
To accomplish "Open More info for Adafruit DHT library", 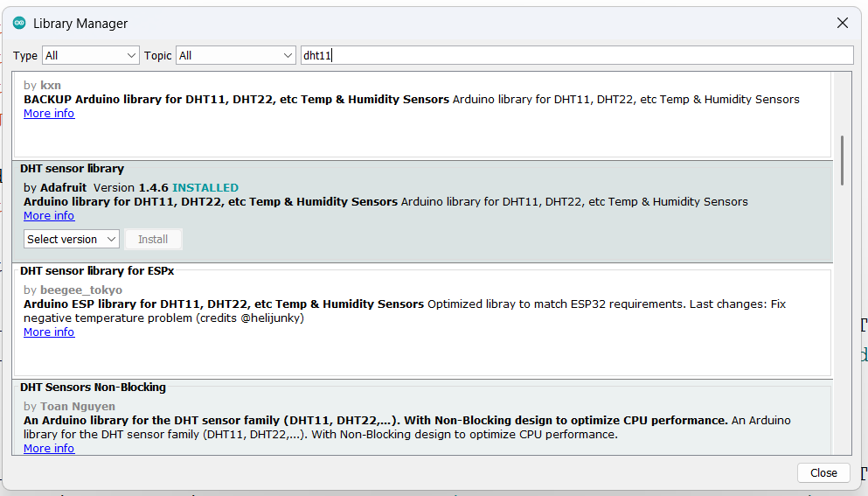I will 49,216.
